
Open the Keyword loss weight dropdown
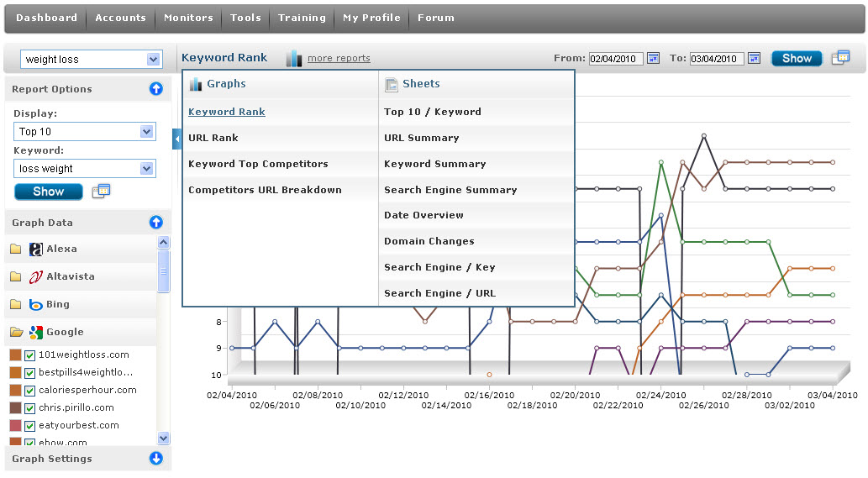147,169
